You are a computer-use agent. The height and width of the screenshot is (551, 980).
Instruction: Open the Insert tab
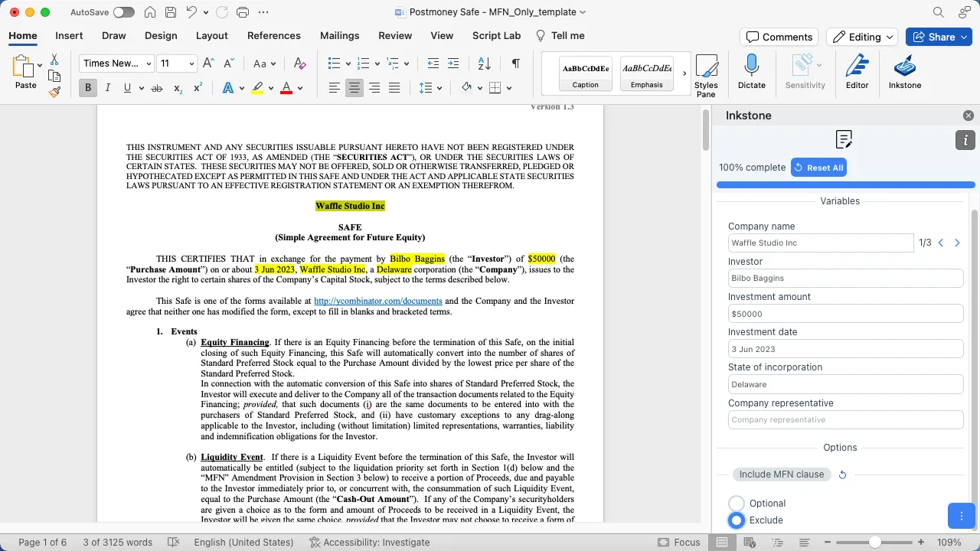[x=69, y=35]
